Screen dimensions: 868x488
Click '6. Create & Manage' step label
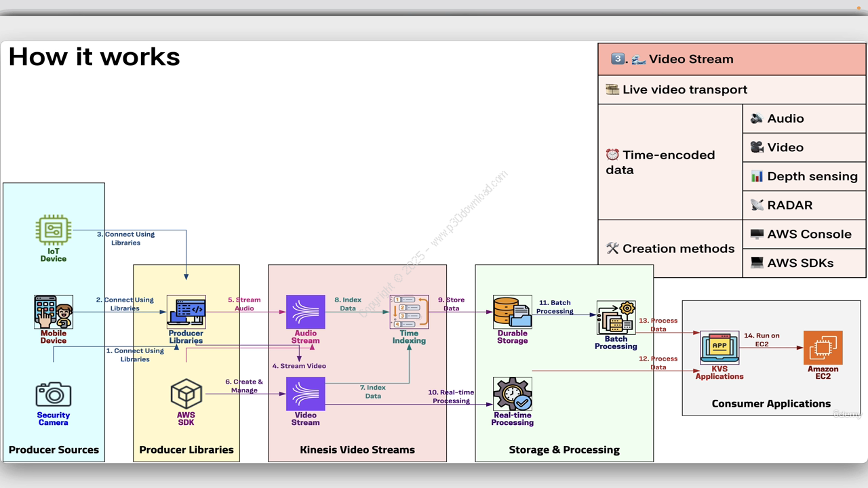[244, 386]
